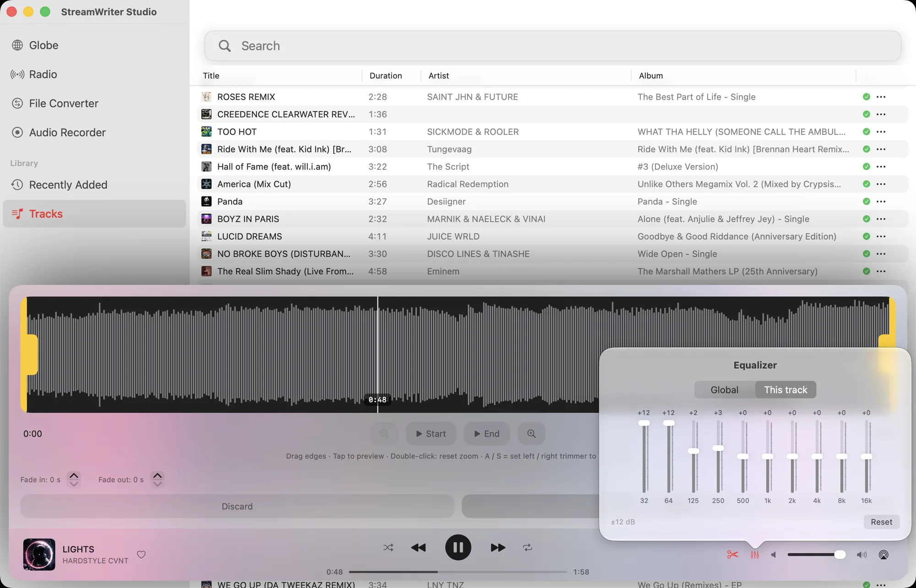
Task: Favorite LIGHTS with the heart icon
Action: coord(141,555)
